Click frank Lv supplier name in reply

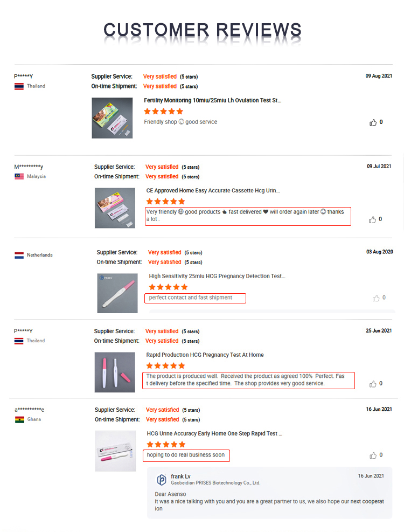(180, 476)
